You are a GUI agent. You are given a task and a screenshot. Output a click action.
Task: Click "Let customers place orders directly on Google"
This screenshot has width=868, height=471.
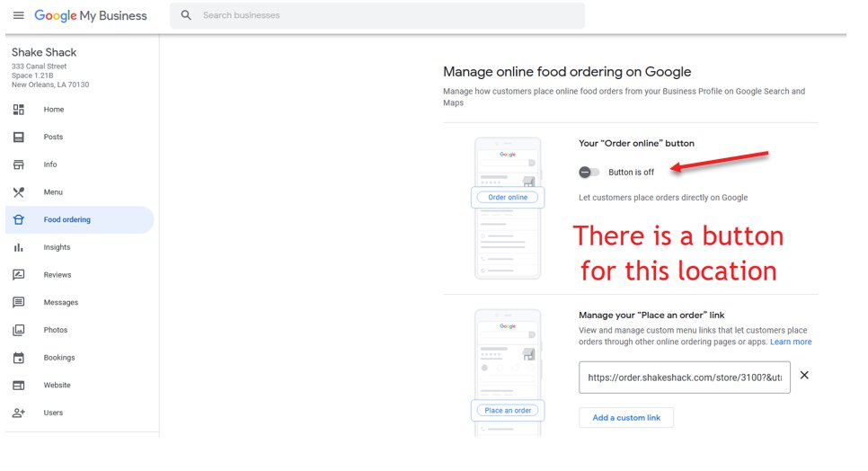663,198
